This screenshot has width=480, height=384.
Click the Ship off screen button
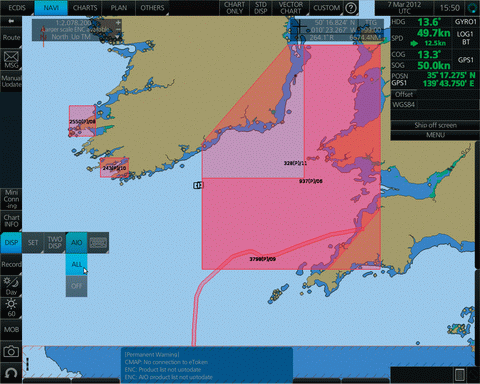(435, 125)
